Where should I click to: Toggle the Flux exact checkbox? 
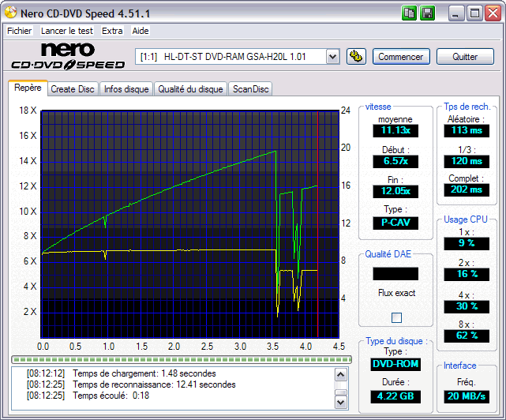point(396,317)
